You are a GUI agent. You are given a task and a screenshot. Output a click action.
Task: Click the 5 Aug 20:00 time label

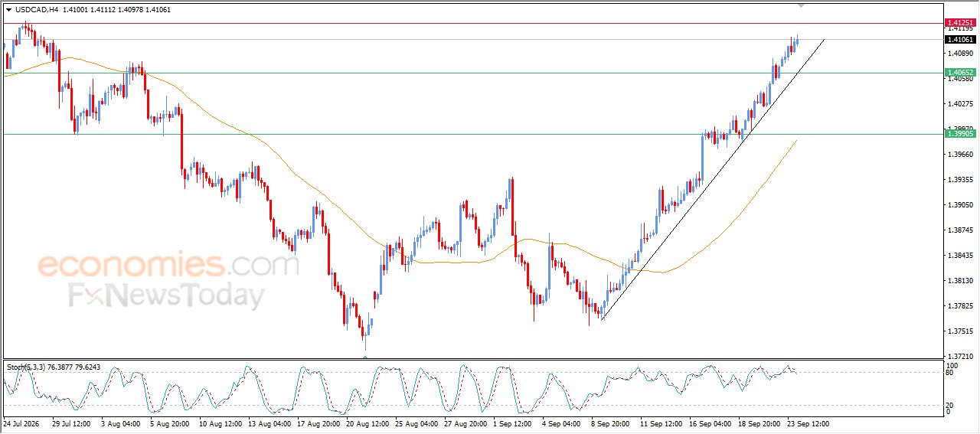(168, 423)
